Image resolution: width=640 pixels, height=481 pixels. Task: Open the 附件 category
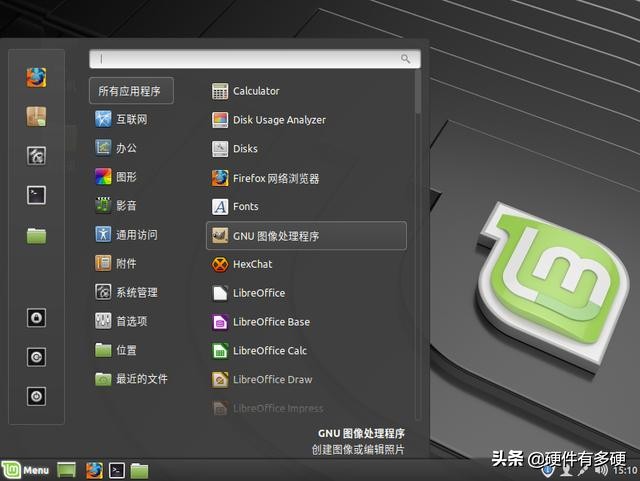[116, 263]
